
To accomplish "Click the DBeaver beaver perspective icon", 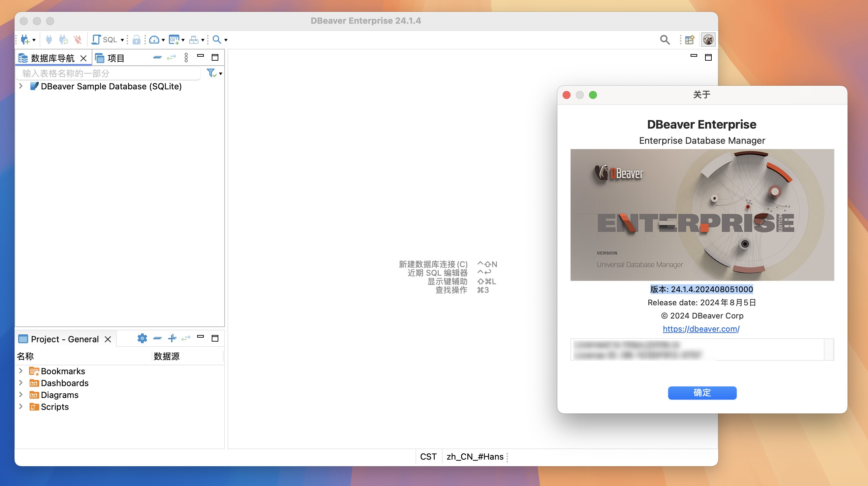I will point(708,40).
